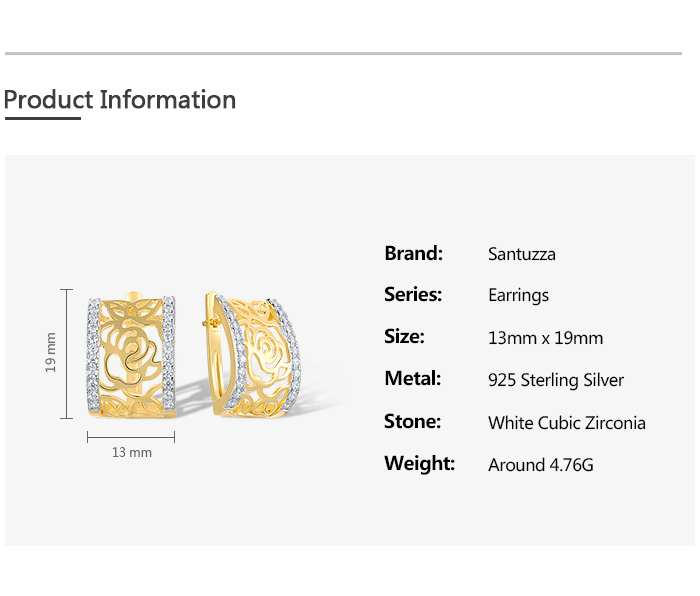Screen dimensions: 700x596
Task: Select the Stone: label
Action: (x=412, y=422)
